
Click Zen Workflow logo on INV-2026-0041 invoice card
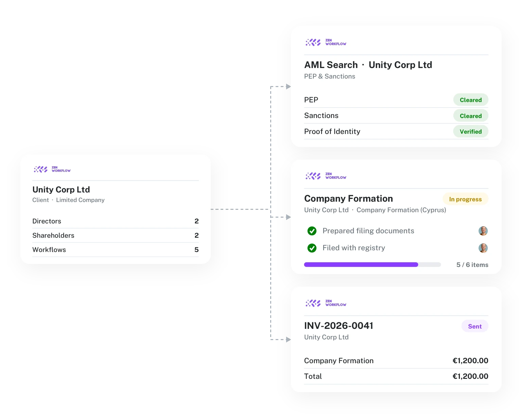click(x=326, y=303)
